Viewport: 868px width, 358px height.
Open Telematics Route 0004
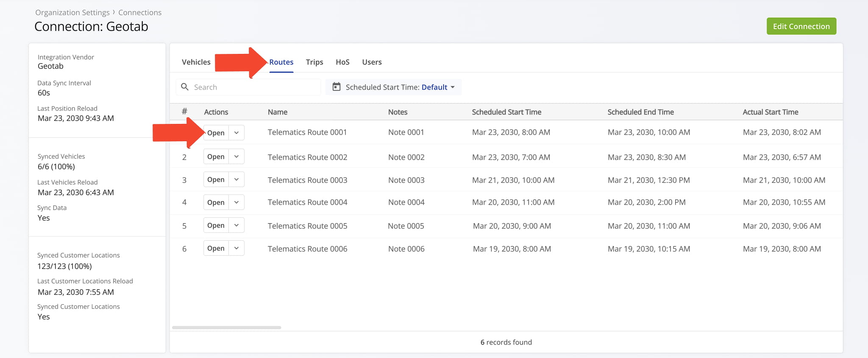pos(216,202)
